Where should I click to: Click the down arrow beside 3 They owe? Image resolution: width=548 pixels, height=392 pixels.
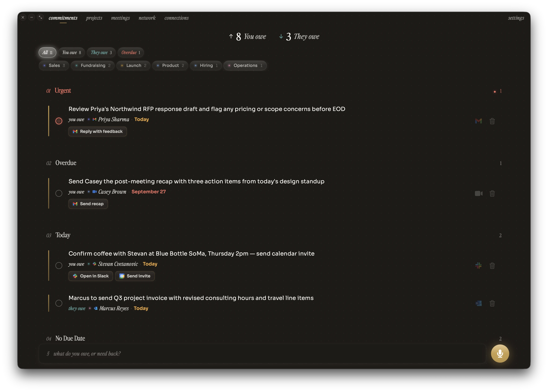coord(281,36)
